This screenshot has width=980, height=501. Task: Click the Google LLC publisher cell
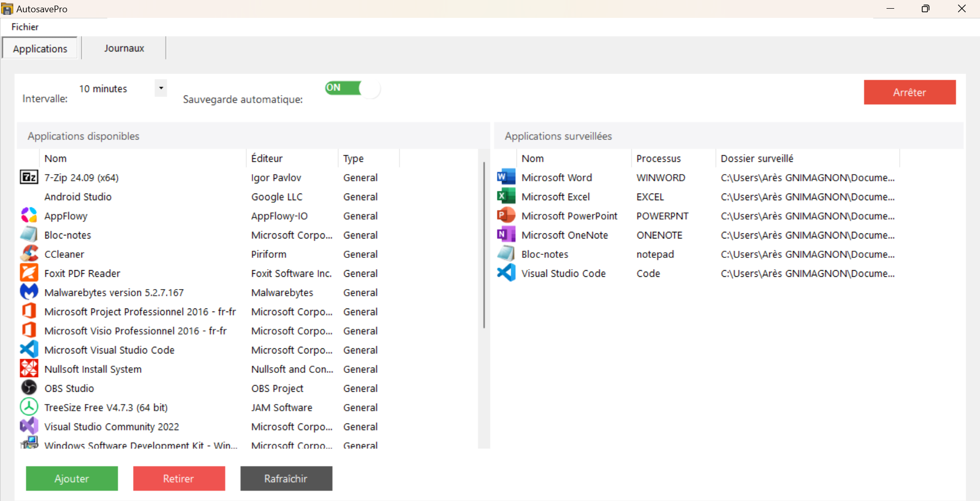click(277, 197)
